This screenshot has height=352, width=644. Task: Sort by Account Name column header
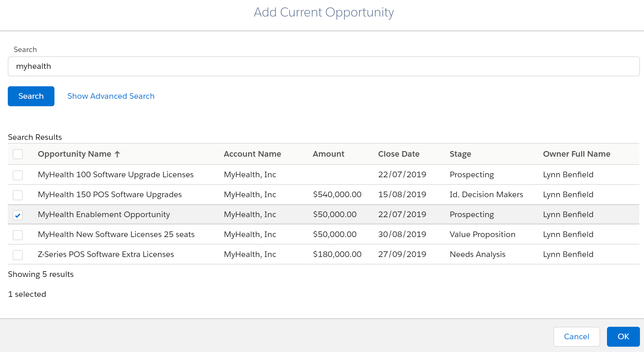pos(252,154)
